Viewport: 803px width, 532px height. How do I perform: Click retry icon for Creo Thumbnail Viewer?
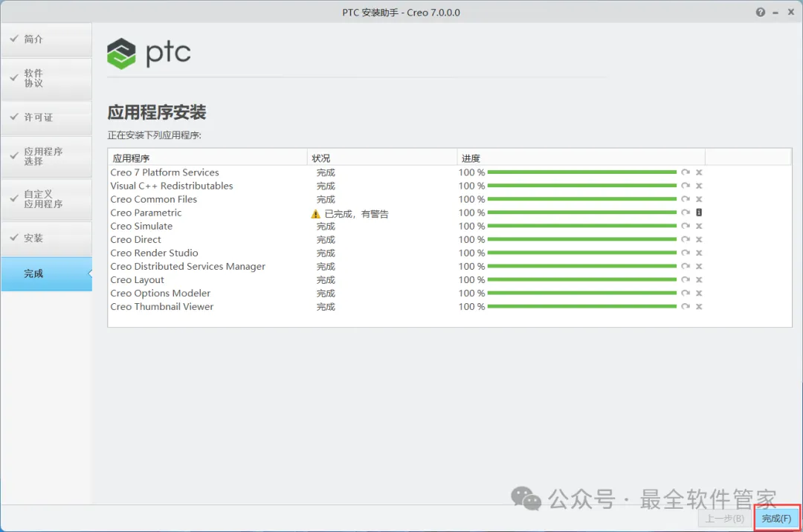pyautogui.click(x=686, y=306)
